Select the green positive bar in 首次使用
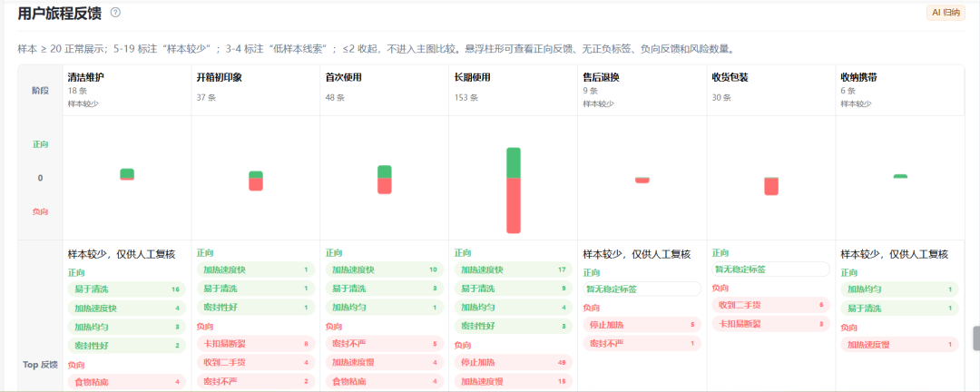Screen dimensions: 980x392 [385, 171]
